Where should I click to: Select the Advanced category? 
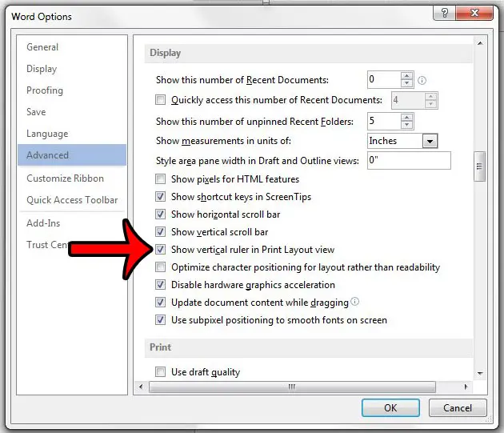[x=72, y=155]
